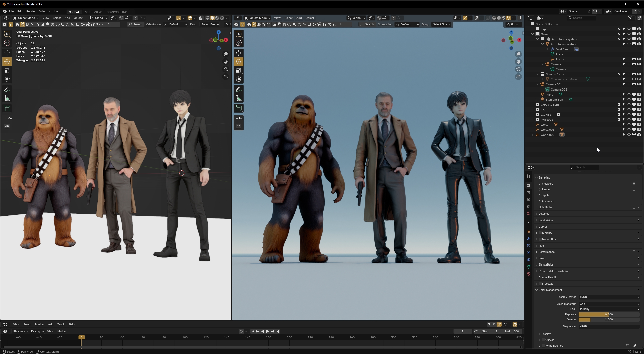644x354 pixels.
Task: Click the pan hand icon in the right viewport
Action: coord(518,62)
